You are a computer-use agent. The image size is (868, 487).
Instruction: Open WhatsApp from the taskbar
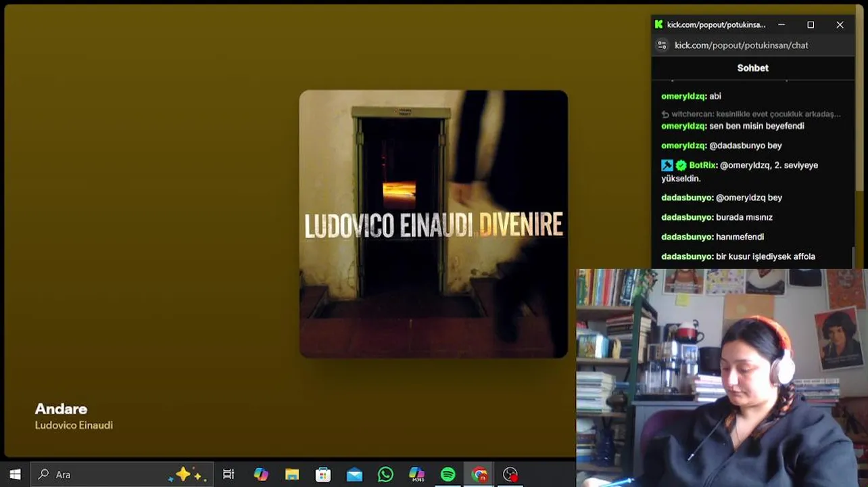385,474
